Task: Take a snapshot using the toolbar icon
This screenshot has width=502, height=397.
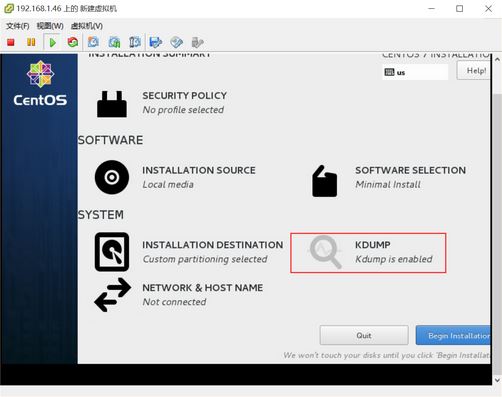Action: tap(93, 42)
